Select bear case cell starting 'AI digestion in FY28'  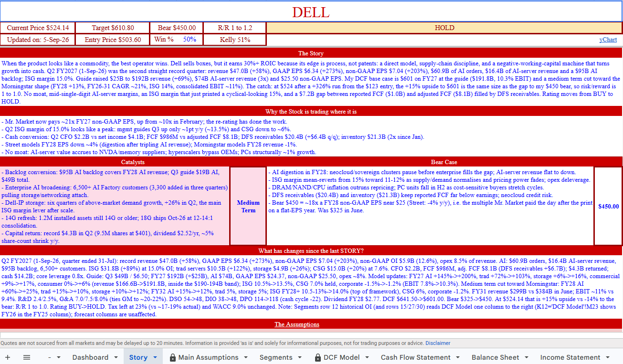click(430, 206)
